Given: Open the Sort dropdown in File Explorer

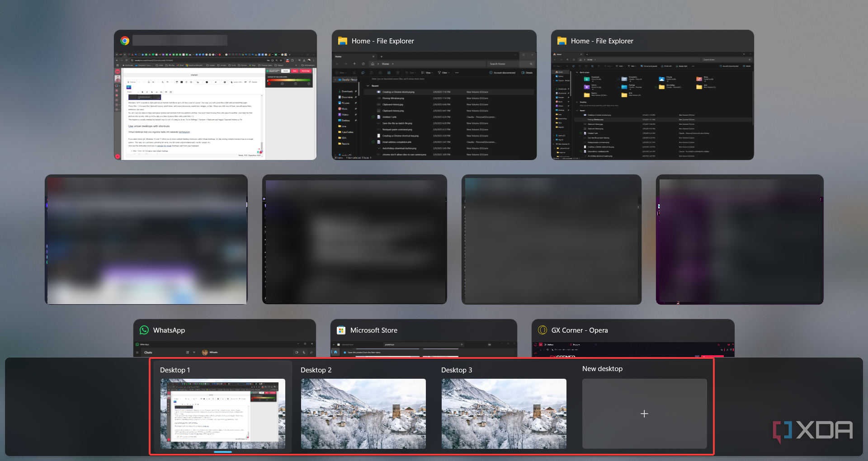Looking at the screenshot, I should [x=411, y=73].
